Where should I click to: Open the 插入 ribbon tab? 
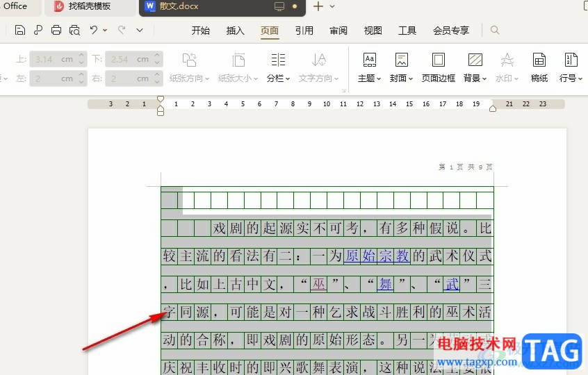pyautogui.click(x=235, y=31)
